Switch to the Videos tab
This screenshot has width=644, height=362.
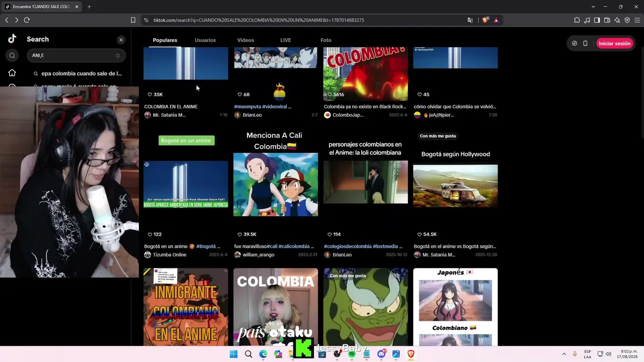point(246,40)
